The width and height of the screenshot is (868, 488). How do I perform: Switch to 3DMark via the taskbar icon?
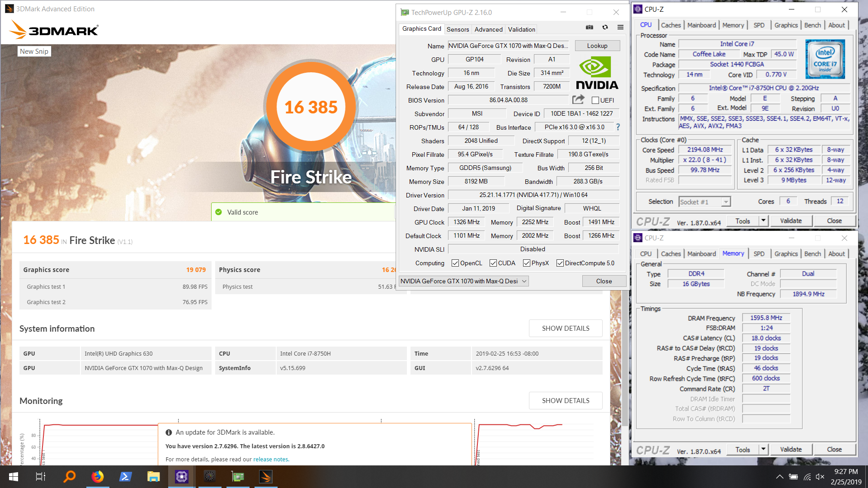coord(266,477)
